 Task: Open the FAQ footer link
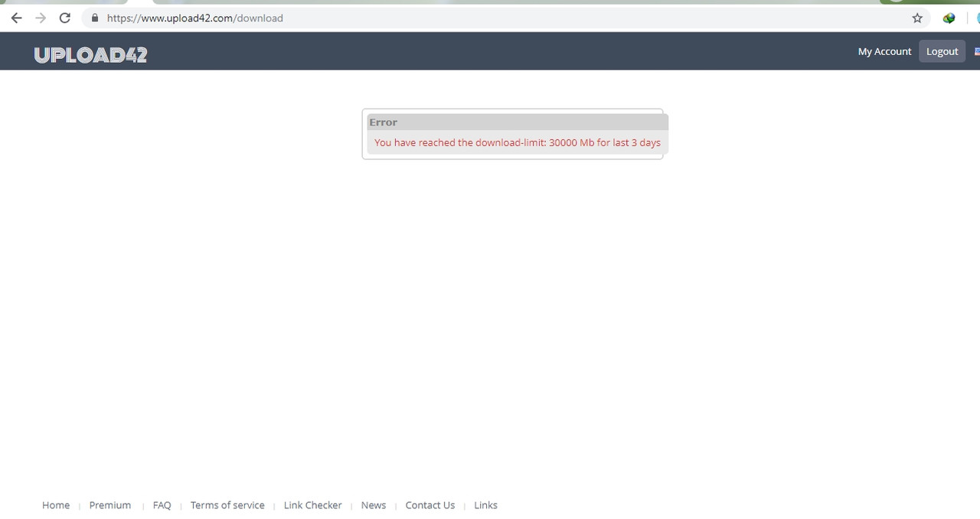pos(162,505)
